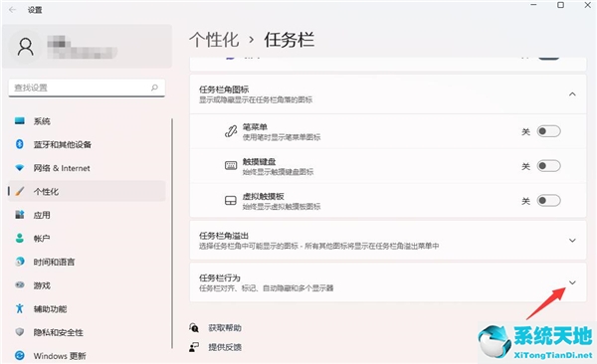The width and height of the screenshot is (597, 364).
Task: Toggle the 触摸键盘 switch
Action: coord(548,166)
